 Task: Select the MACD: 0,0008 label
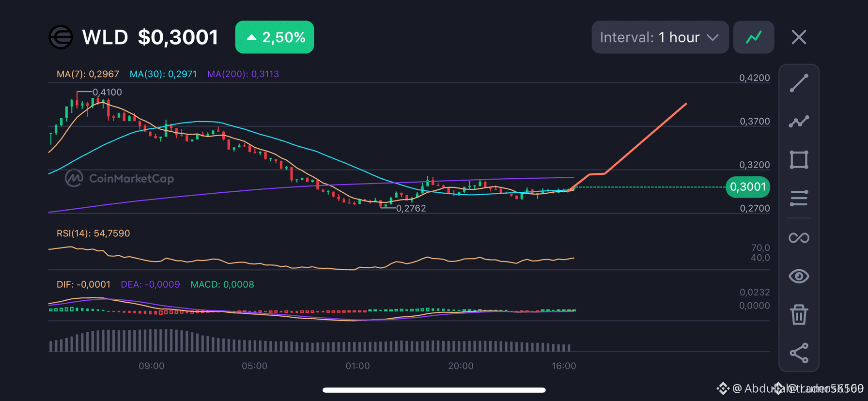tap(222, 284)
